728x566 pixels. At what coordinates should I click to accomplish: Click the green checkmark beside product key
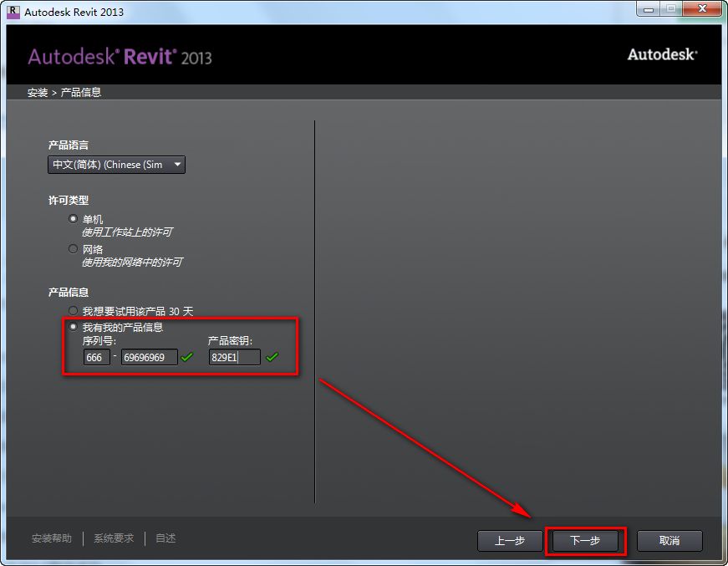point(272,356)
